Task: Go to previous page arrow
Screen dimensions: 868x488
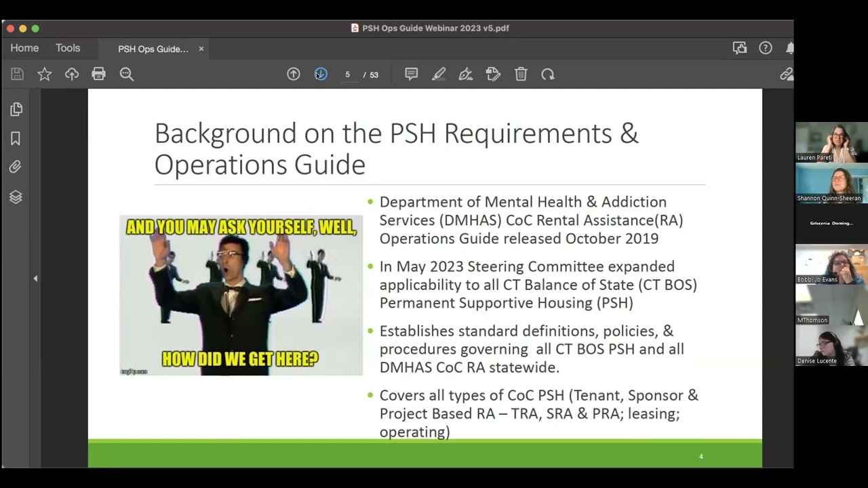Action: pos(294,74)
